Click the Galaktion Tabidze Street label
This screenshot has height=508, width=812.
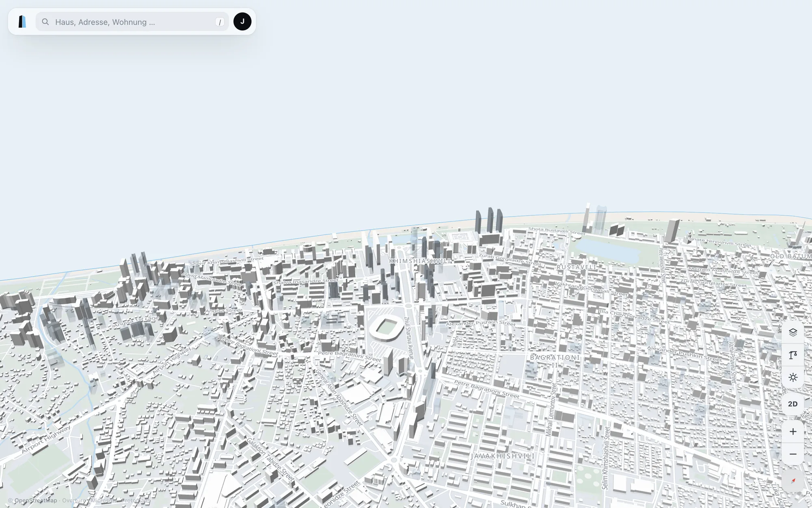click(x=270, y=460)
